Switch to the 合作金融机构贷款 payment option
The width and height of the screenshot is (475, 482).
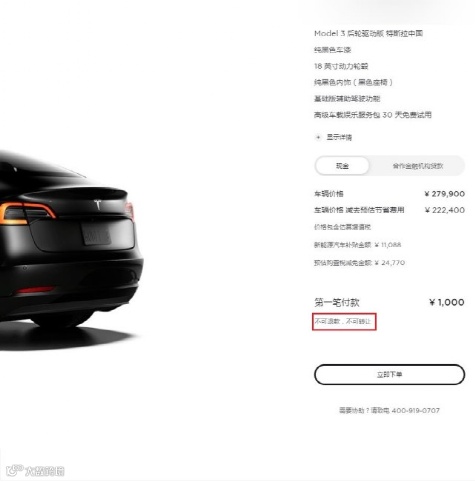click(x=418, y=166)
